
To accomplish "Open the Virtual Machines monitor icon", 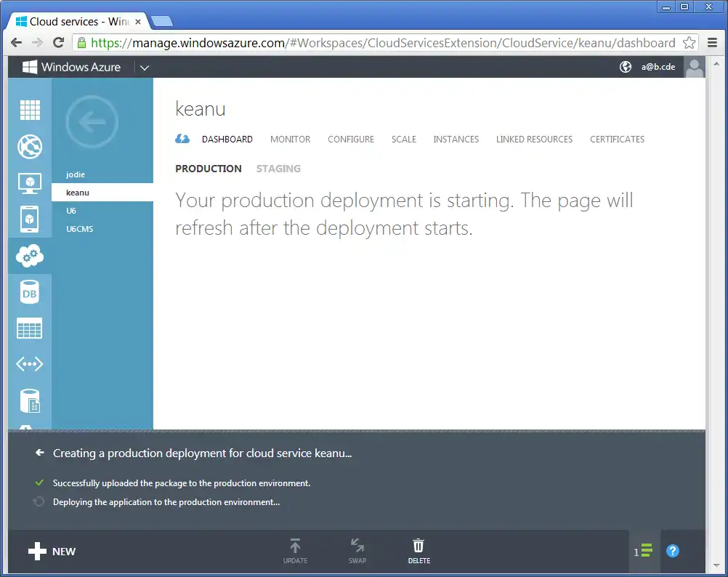I will [x=30, y=183].
